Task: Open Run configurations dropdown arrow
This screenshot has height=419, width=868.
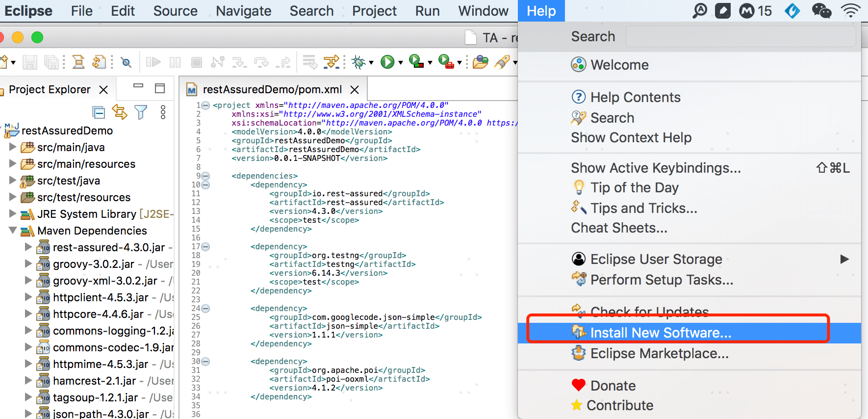Action: (401, 62)
